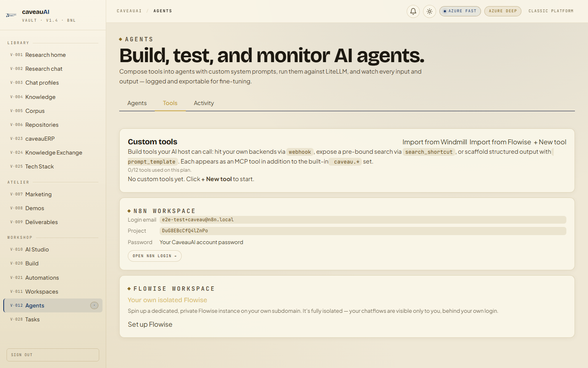Open Workspaces in sidebar
This screenshot has width=588, height=368.
(x=53, y=292)
